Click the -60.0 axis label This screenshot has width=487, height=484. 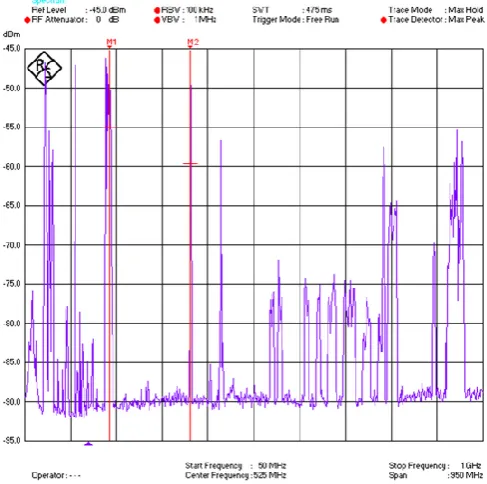[12, 166]
